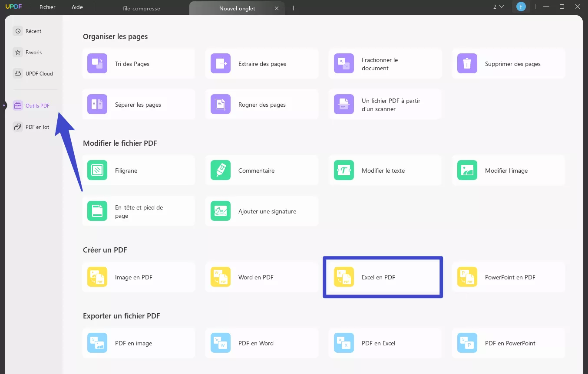Add a new tab with the plus button
This screenshot has height=374, width=588.
[293, 8]
